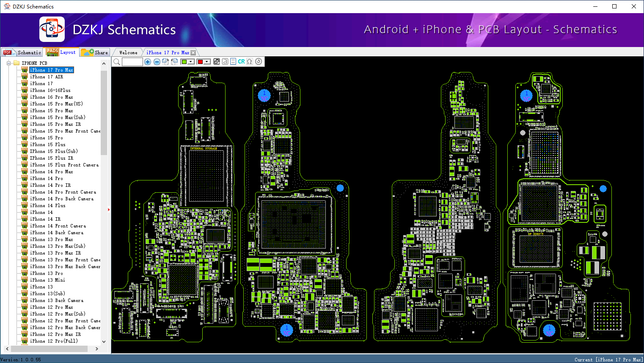Open the iPhone 13(Sub) entry
644x363 pixels.
point(47,294)
